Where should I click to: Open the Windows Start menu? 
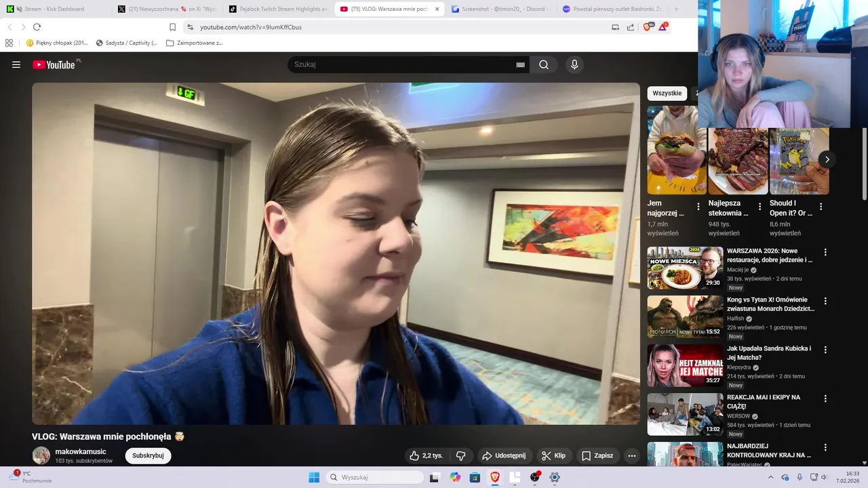click(x=314, y=477)
